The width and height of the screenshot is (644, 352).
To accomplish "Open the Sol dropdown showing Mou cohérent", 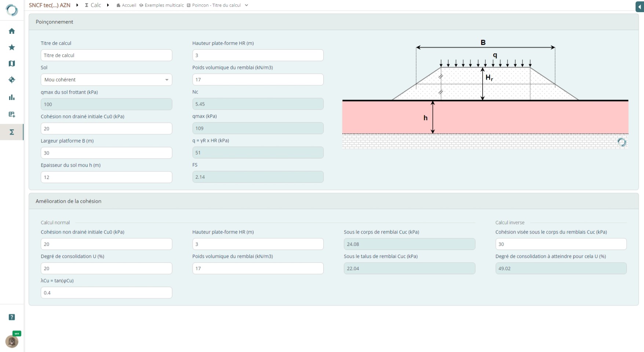I will [106, 80].
